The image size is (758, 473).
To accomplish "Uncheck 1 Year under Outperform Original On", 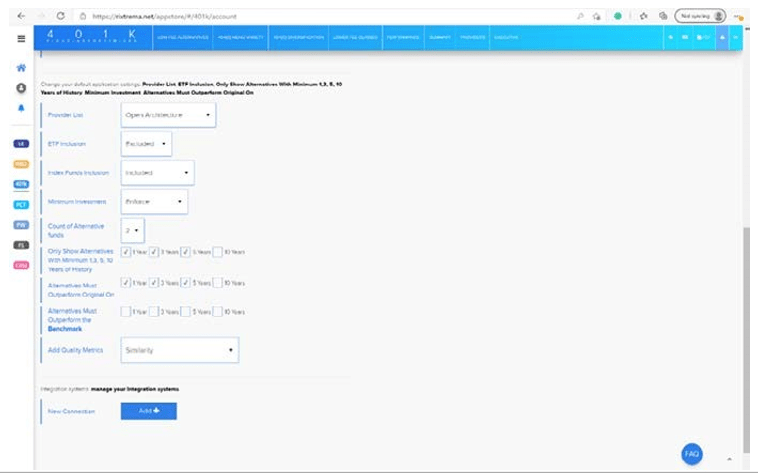I will point(125,283).
